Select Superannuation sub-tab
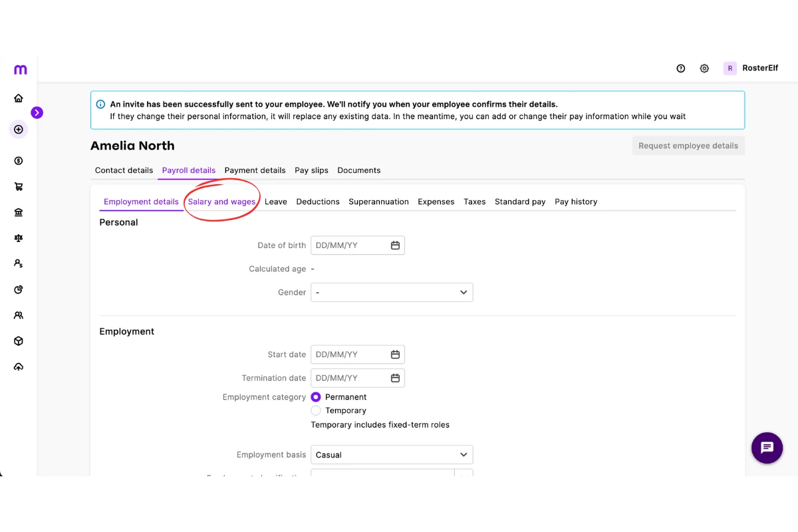 378,201
